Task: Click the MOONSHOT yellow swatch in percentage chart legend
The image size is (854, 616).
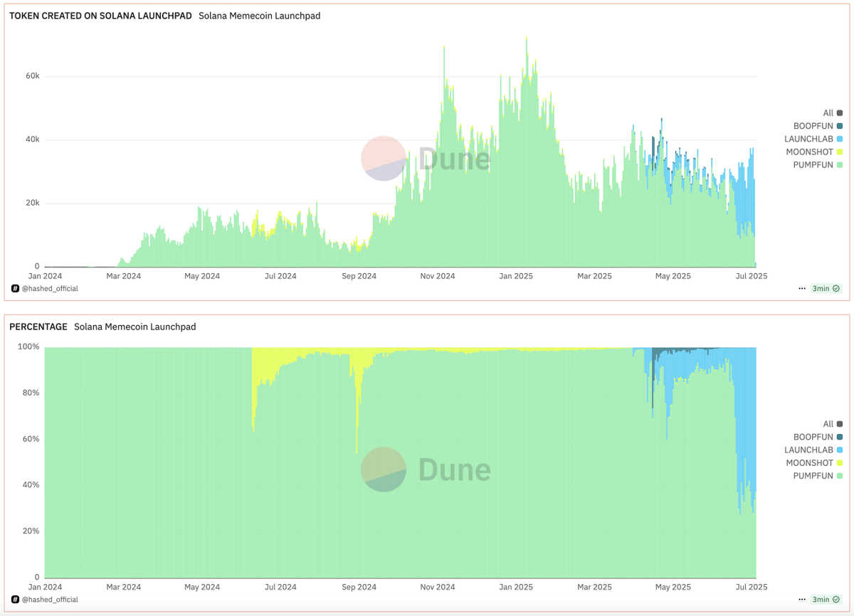Action: click(840, 462)
